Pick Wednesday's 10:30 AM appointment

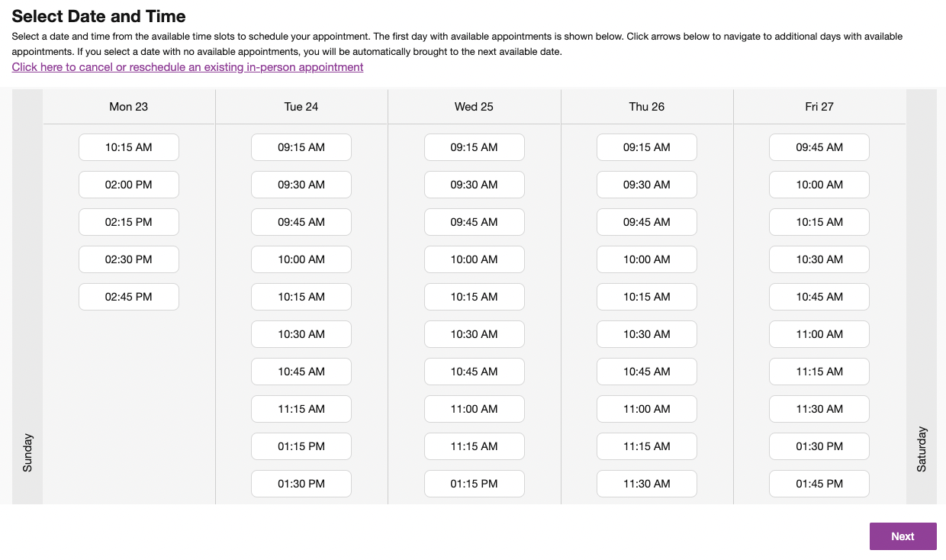pyautogui.click(x=475, y=334)
